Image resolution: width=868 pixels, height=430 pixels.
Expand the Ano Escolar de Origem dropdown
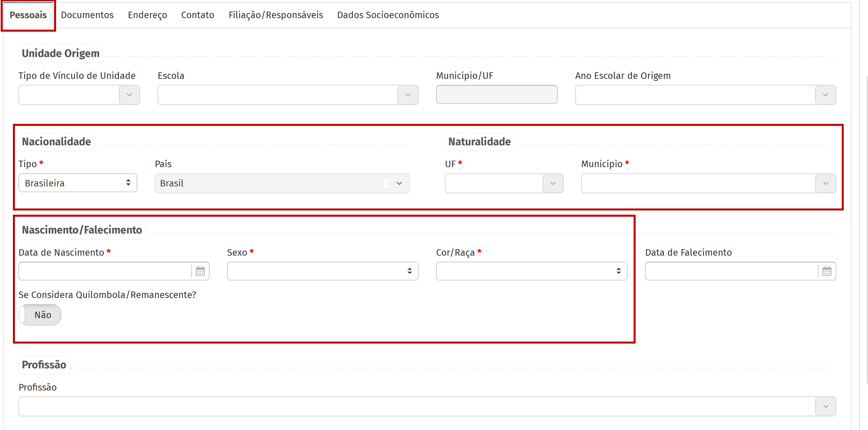click(x=825, y=95)
